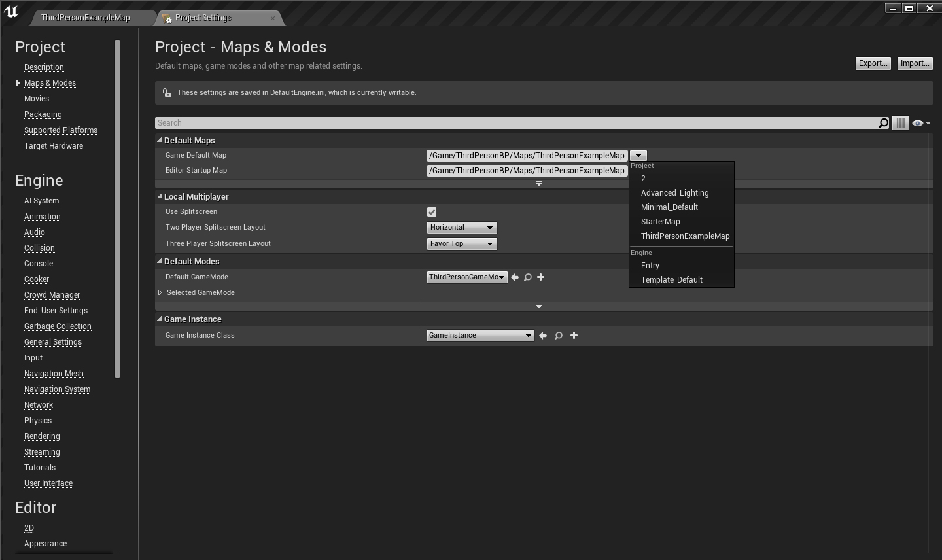Open Two Player Splitscreen Layout dropdown
Image resolution: width=942 pixels, height=560 pixels.
[x=462, y=228]
